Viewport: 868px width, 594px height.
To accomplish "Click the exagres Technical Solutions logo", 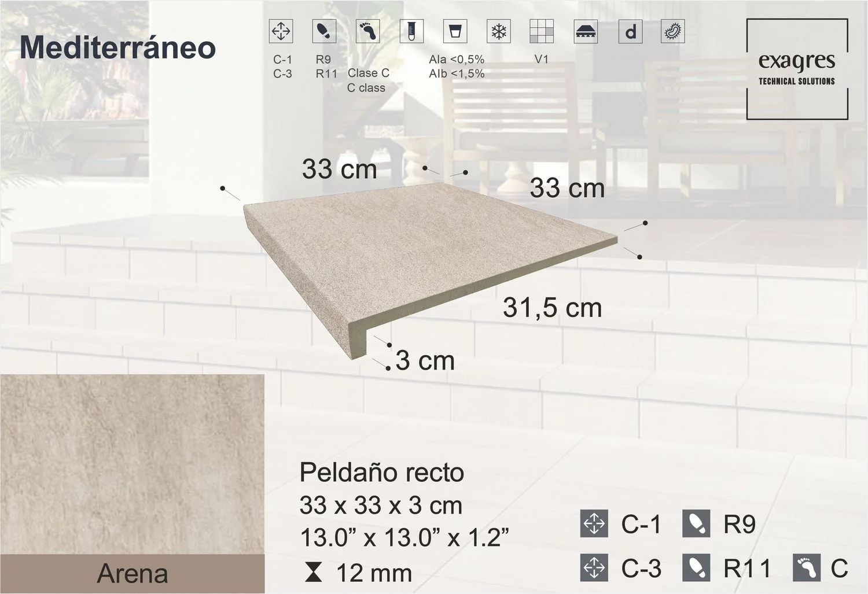I will (x=797, y=69).
